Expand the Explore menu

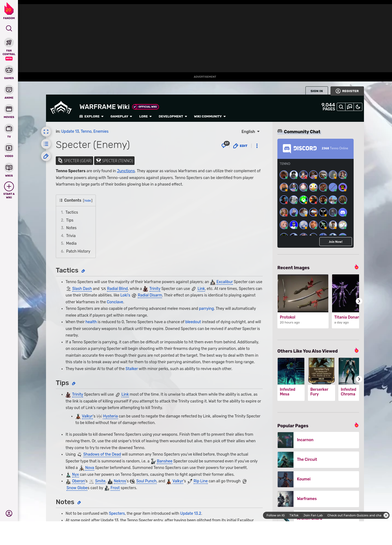pos(91,116)
